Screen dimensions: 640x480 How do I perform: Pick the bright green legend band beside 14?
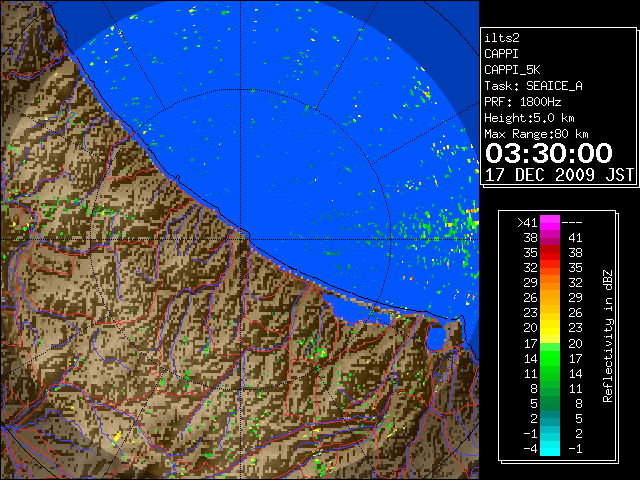[x=550, y=358]
